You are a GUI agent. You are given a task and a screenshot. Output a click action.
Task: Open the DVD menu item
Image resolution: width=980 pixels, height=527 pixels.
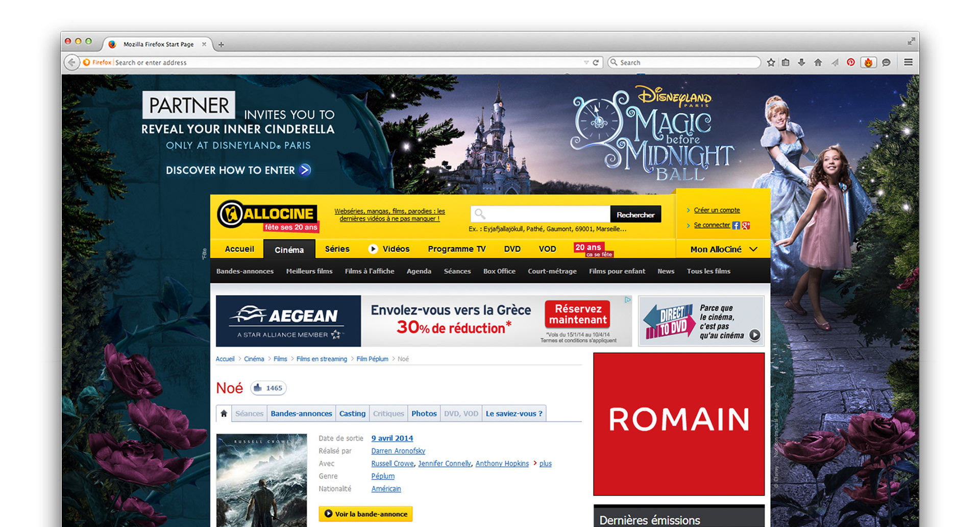point(512,249)
